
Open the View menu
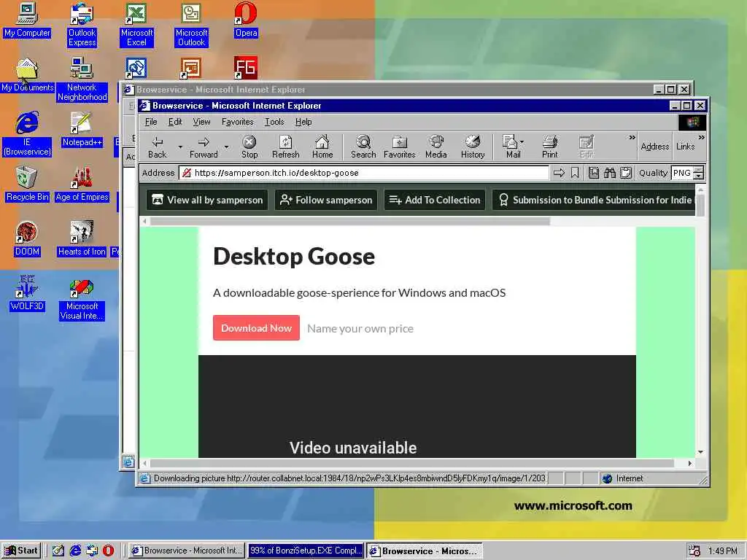click(201, 122)
